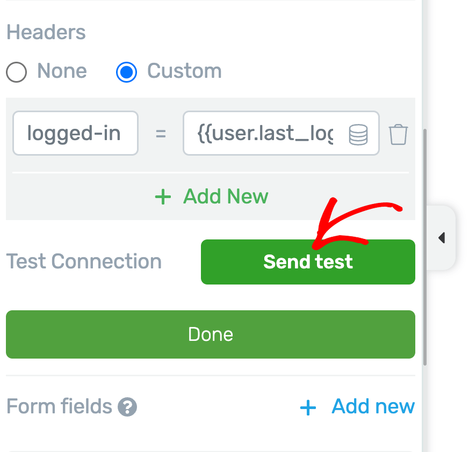Click the green plus icon under headers

tap(163, 197)
